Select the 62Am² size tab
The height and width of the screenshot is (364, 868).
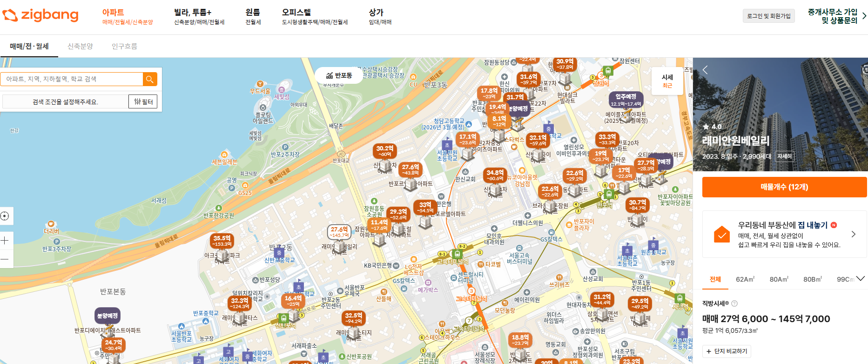745,279
